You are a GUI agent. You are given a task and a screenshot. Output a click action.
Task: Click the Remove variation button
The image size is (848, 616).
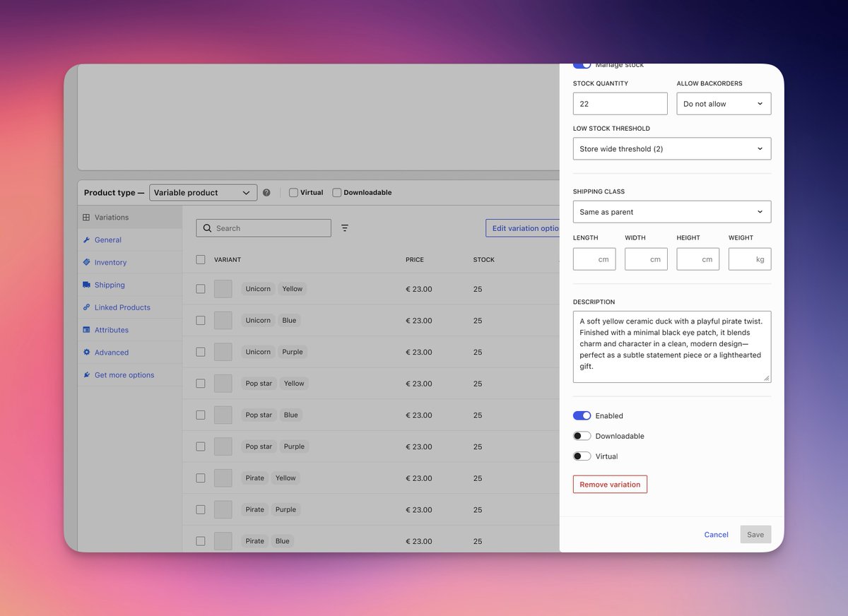pyautogui.click(x=610, y=485)
